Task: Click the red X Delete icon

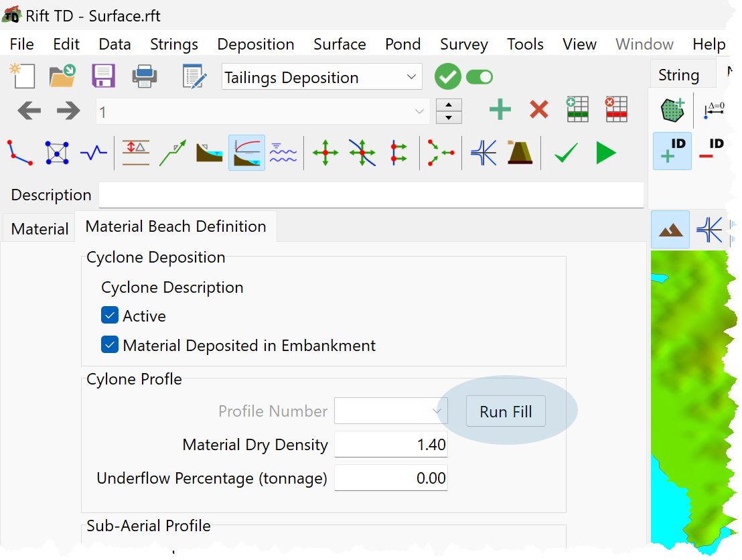Action: (539, 111)
